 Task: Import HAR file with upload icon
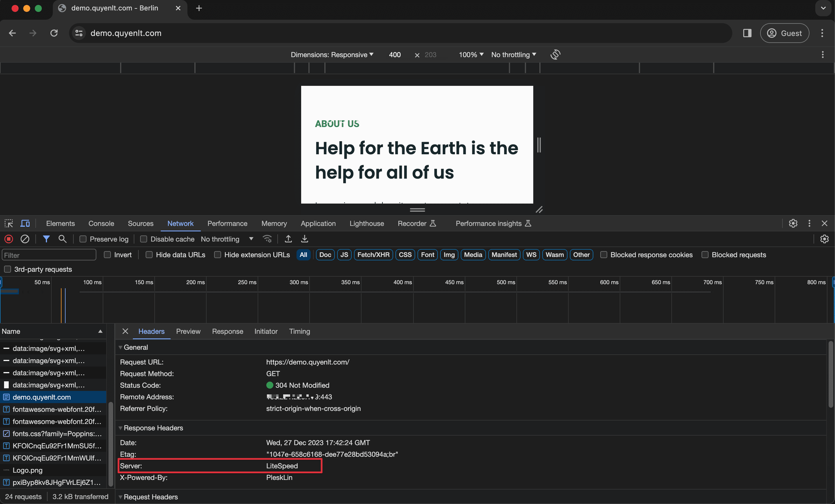click(288, 239)
